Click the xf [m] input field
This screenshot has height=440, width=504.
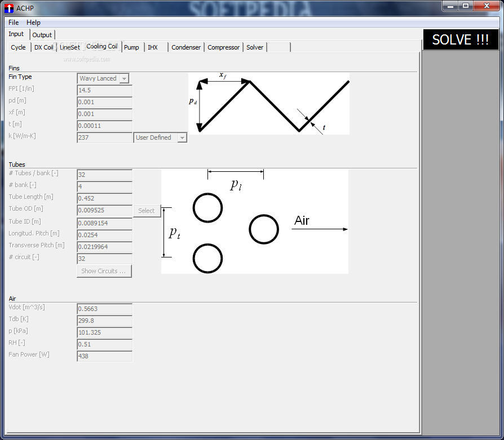[104, 114]
